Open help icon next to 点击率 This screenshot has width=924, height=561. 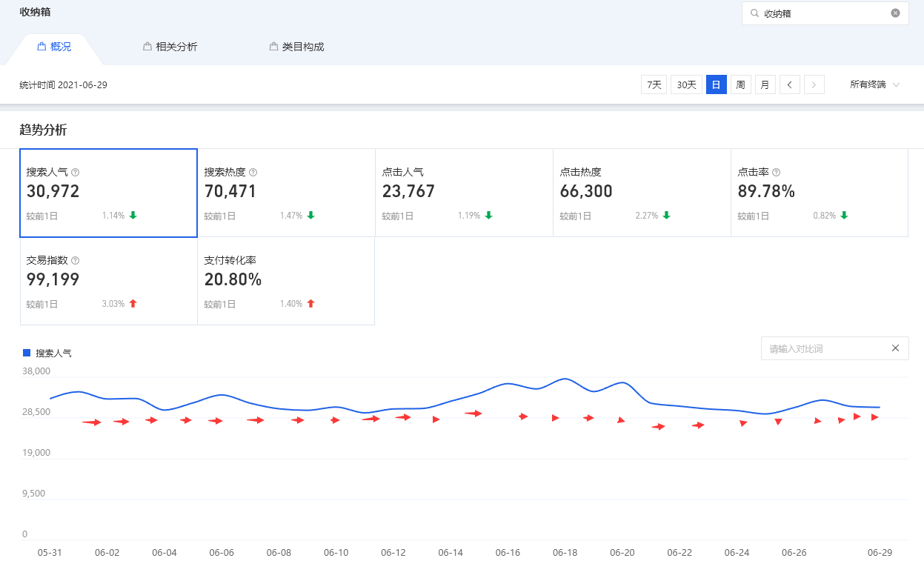[776, 172]
